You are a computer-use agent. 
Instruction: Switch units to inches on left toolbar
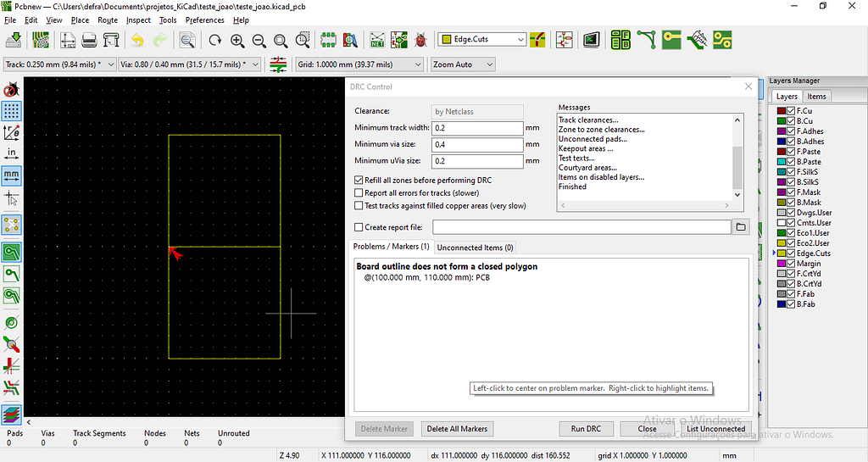pyautogui.click(x=12, y=153)
